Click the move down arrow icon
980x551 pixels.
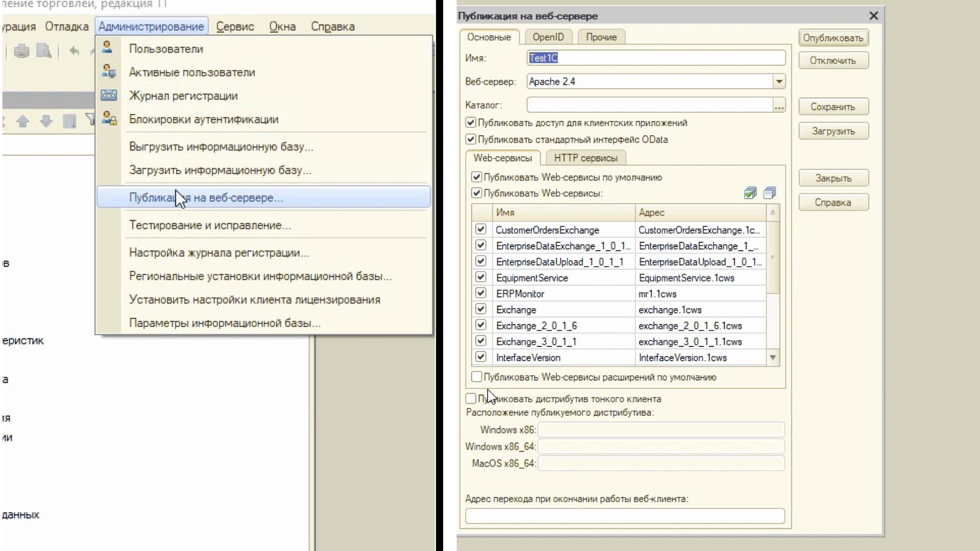coord(46,121)
